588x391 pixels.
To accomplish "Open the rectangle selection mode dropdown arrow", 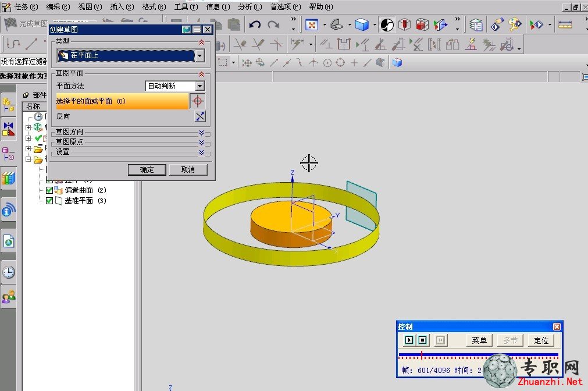I will 233,63.
